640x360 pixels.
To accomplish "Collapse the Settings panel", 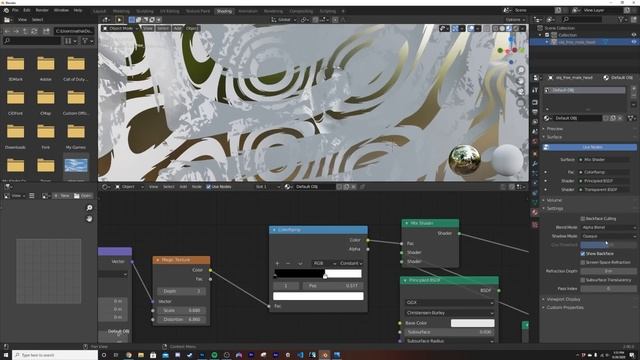I will [x=554, y=209].
